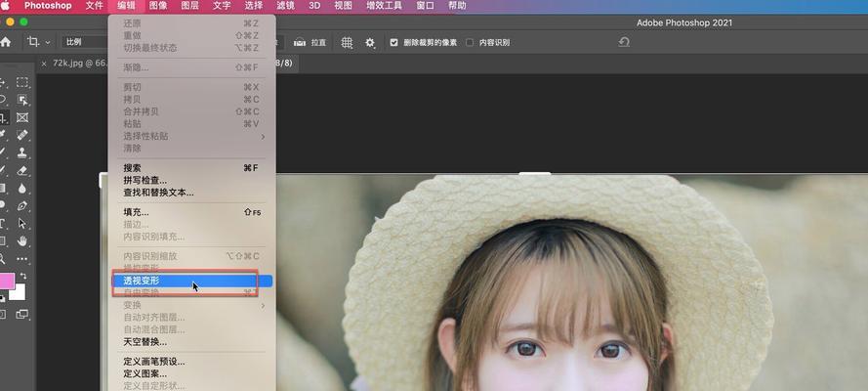Screen dimensions: 868x391
Task: Reset crop settings with the undo arrow
Action: [x=624, y=42]
